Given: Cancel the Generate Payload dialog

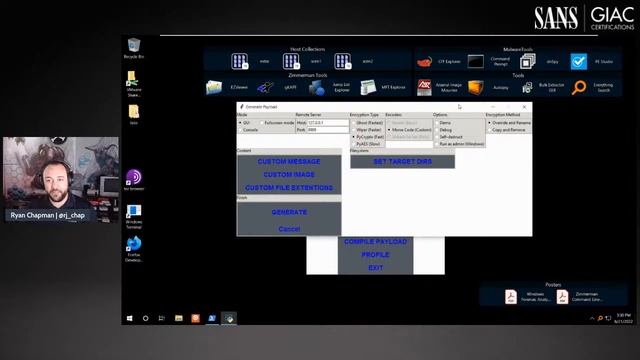Looking at the screenshot, I should click(289, 229).
